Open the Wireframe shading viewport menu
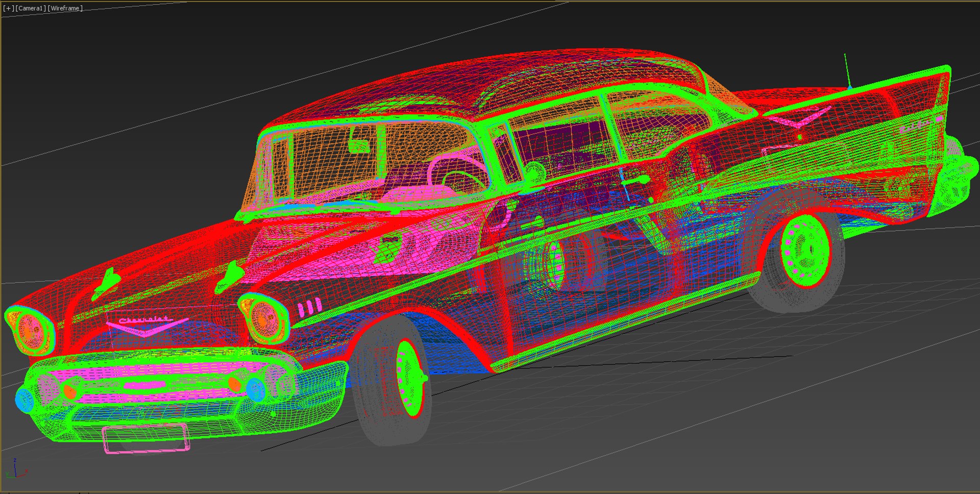 click(65, 8)
